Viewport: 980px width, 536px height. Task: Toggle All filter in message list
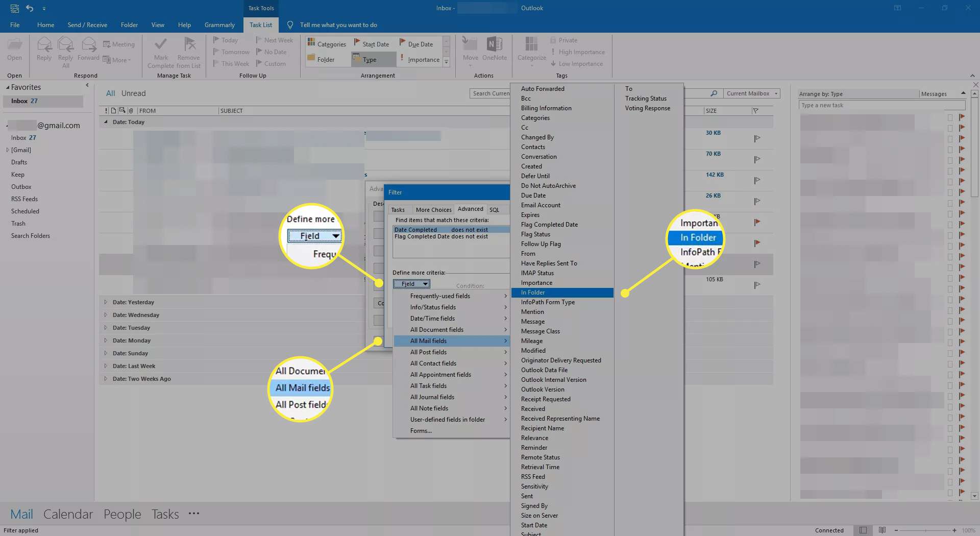[110, 93]
